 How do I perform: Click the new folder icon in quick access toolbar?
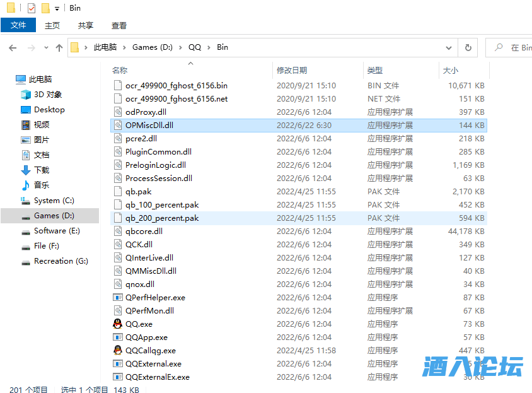[x=45, y=8]
